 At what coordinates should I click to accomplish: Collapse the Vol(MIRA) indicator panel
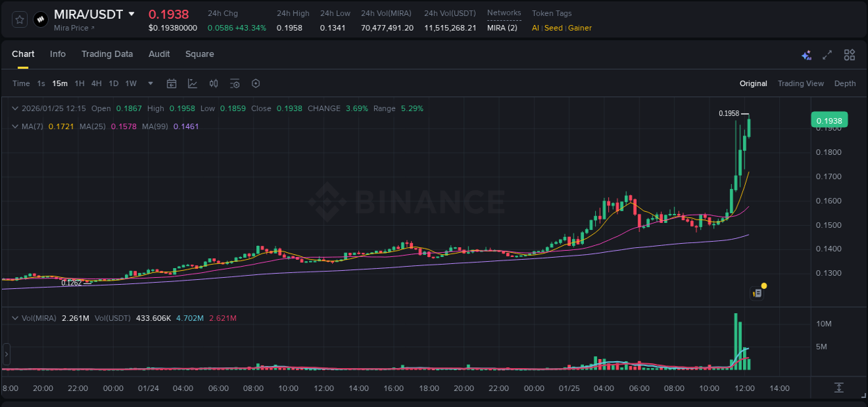15,317
